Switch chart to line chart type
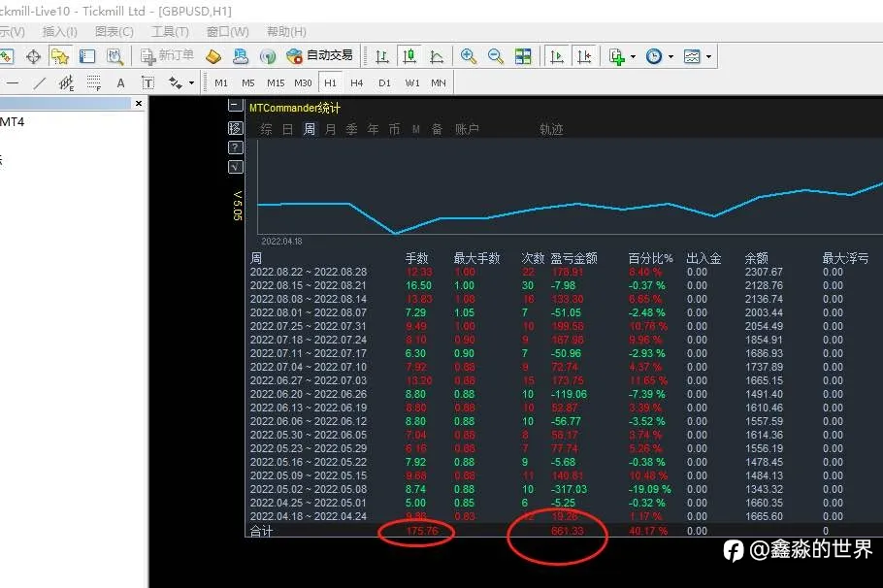883x588 pixels. click(x=437, y=56)
